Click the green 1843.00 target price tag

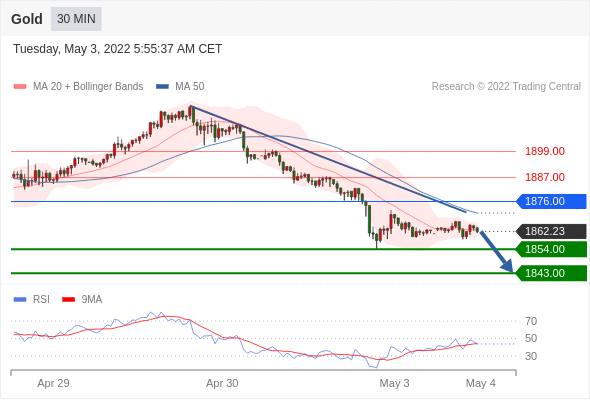551,273
